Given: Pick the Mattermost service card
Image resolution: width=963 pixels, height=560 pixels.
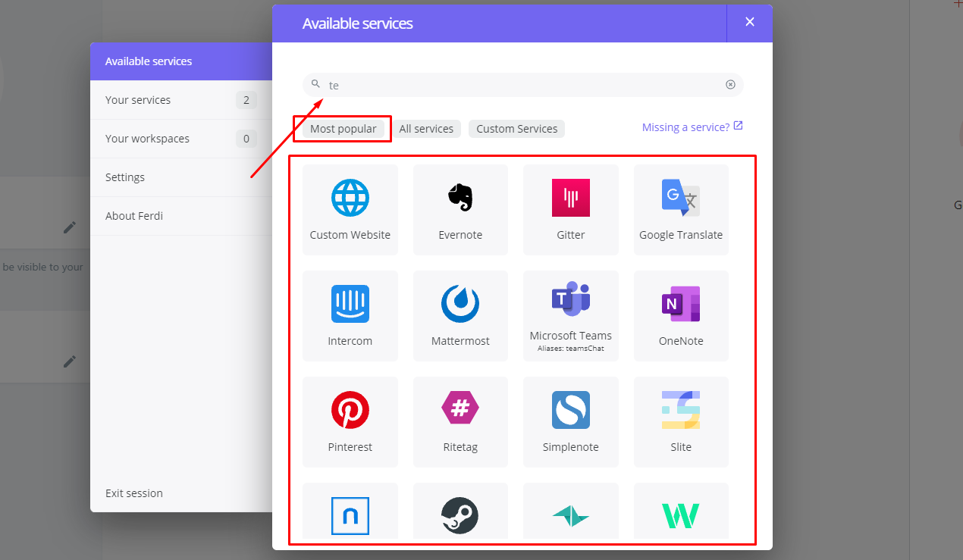Looking at the screenshot, I should pos(460,316).
